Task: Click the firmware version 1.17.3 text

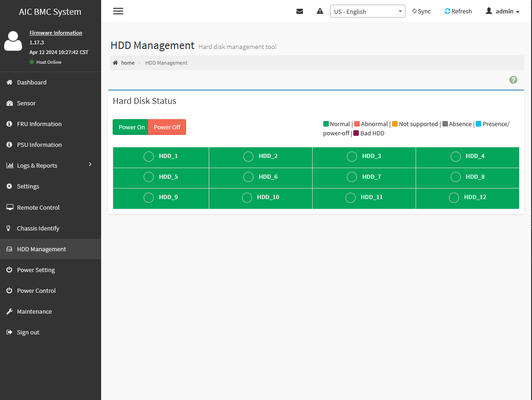Action: (x=36, y=42)
